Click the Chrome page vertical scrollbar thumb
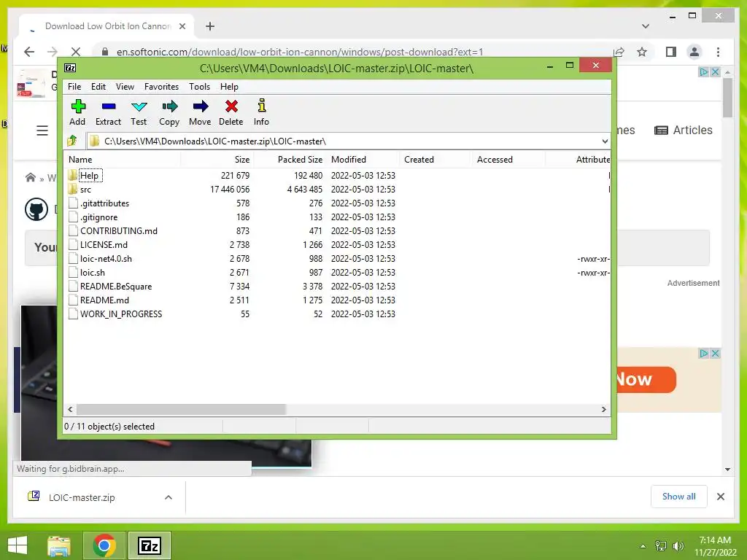Screen dimensions: 747x560 (727, 97)
